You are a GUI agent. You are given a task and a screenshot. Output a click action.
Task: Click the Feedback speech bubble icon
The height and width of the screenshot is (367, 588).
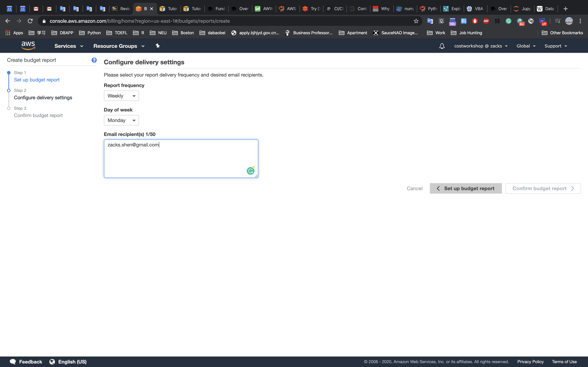pyautogui.click(x=13, y=362)
